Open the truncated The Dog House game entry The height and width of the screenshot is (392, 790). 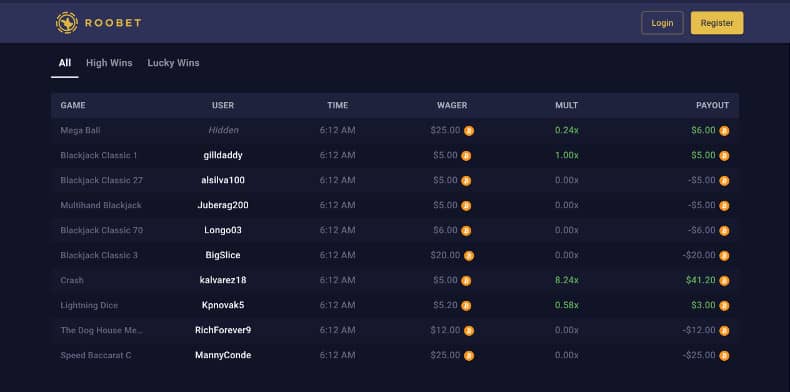(x=102, y=330)
